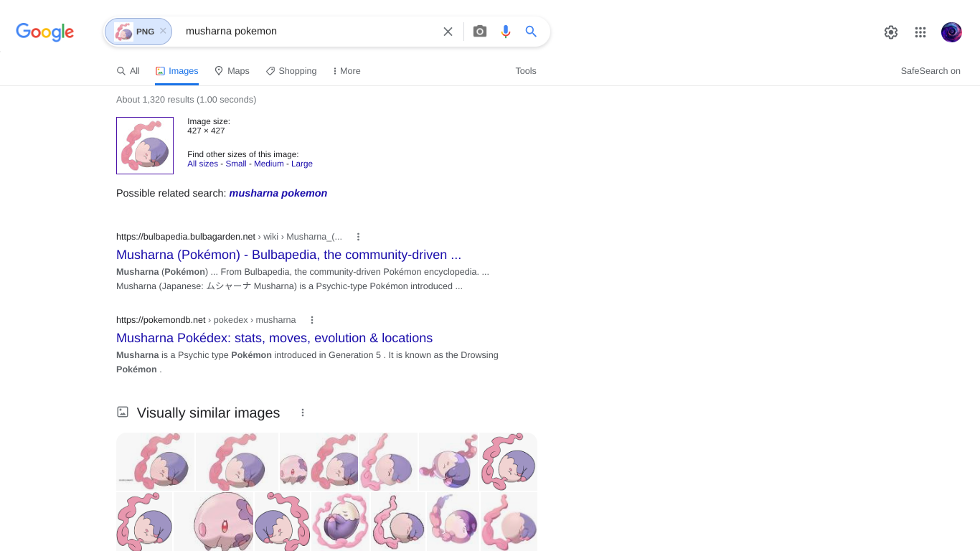The image size is (980, 551).
Task: Switch to the Maps tab
Action: tap(232, 71)
